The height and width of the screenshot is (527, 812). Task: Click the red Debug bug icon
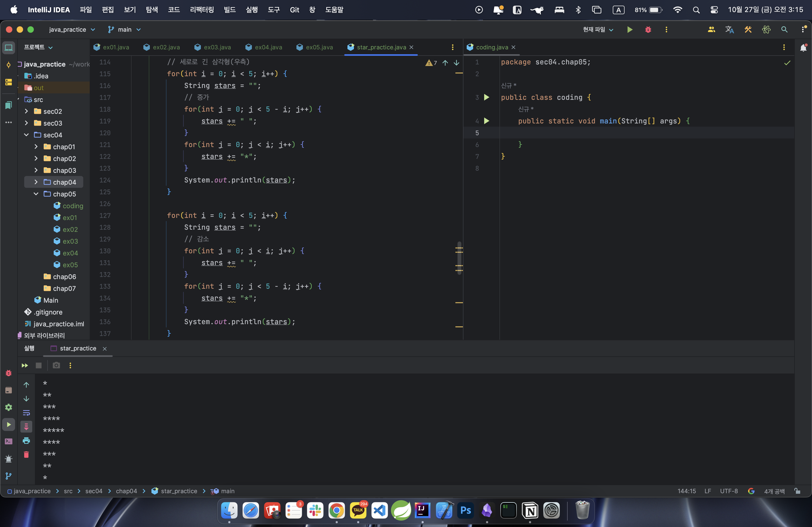648,30
